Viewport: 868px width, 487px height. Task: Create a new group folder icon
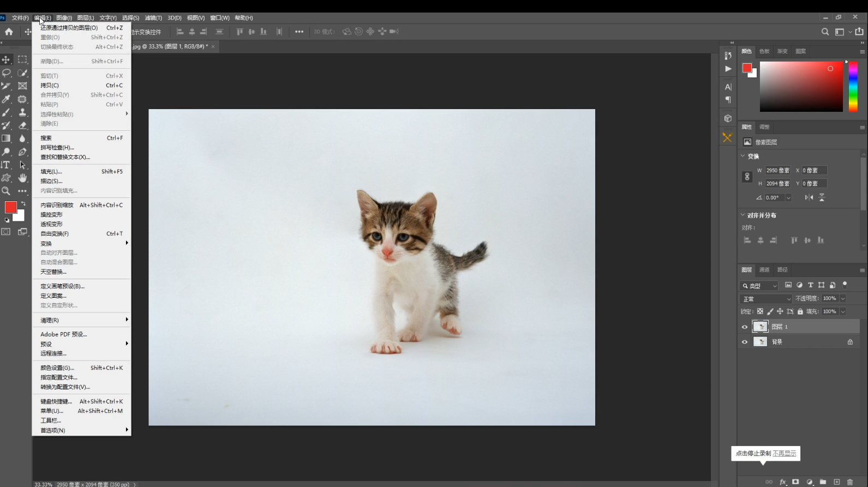[x=823, y=482]
